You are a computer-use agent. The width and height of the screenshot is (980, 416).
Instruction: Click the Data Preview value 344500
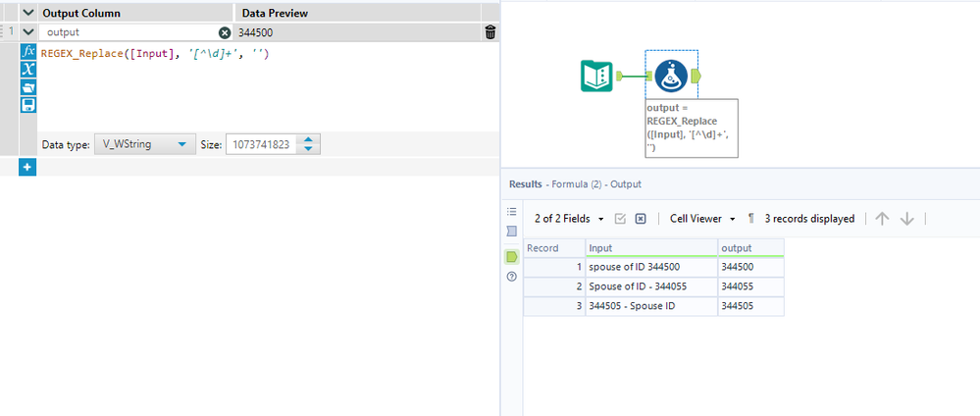(256, 32)
